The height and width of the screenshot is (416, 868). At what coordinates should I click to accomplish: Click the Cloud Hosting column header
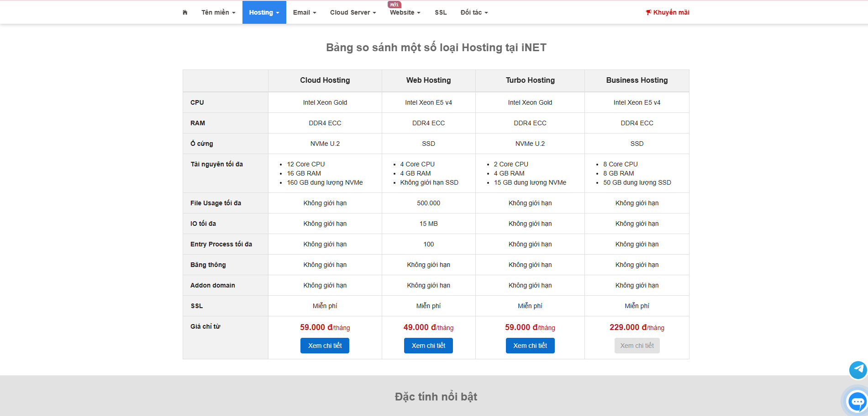[325, 80]
